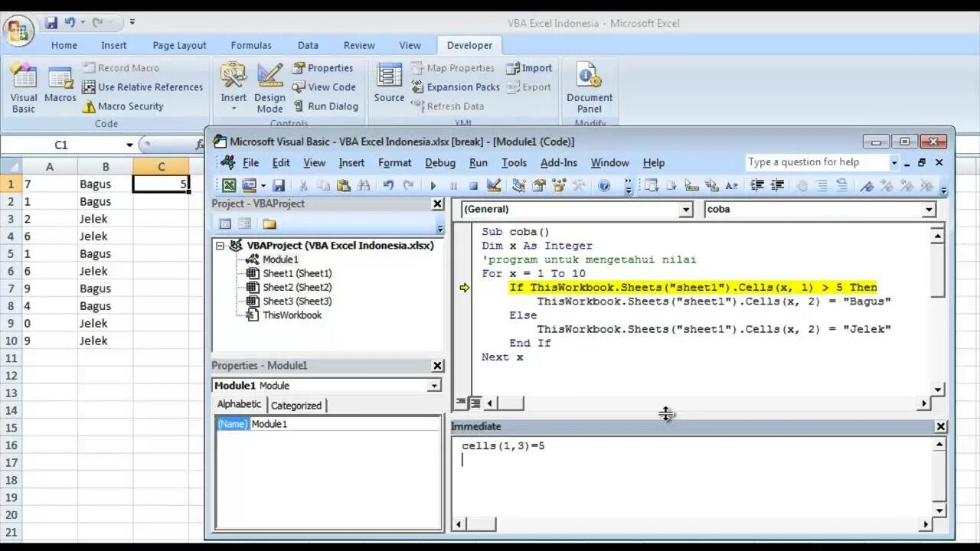Select the Categorized properties tab
Screen dimensions: 980x551
point(296,406)
